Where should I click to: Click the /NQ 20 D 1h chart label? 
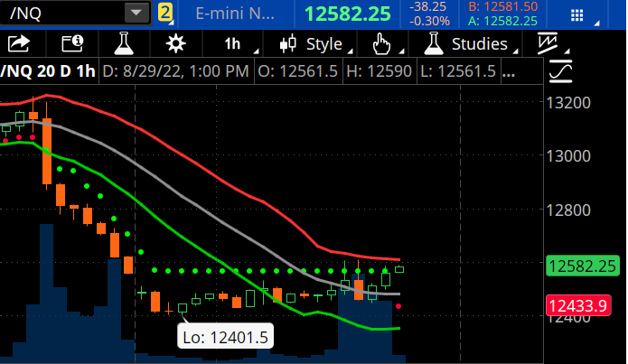(48, 71)
